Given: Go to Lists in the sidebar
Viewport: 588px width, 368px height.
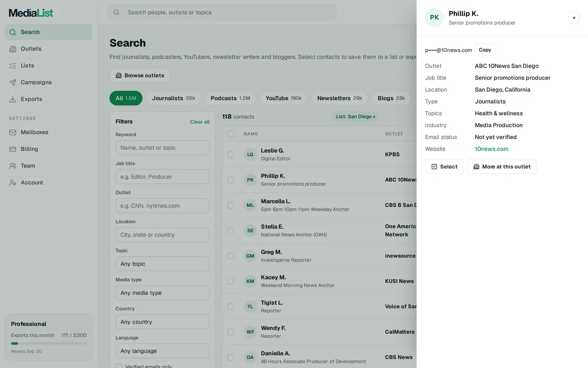Looking at the screenshot, I should (49, 65).
